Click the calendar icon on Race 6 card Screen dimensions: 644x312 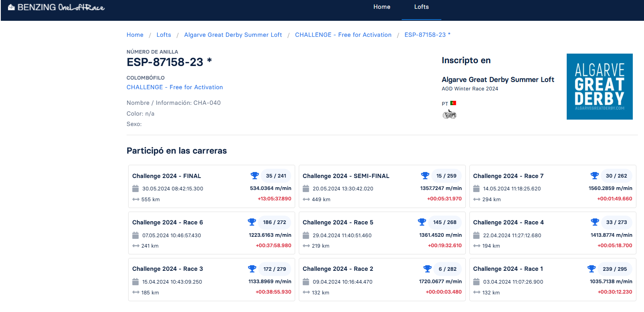[x=135, y=235]
